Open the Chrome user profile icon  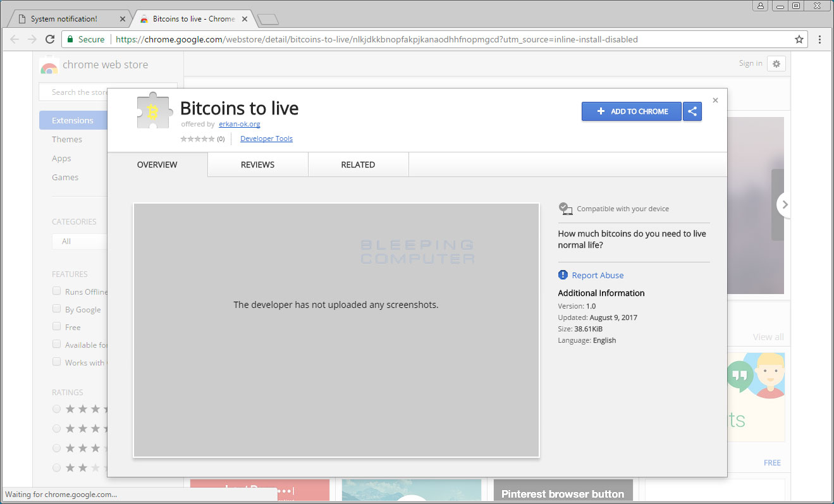[760, 6]
